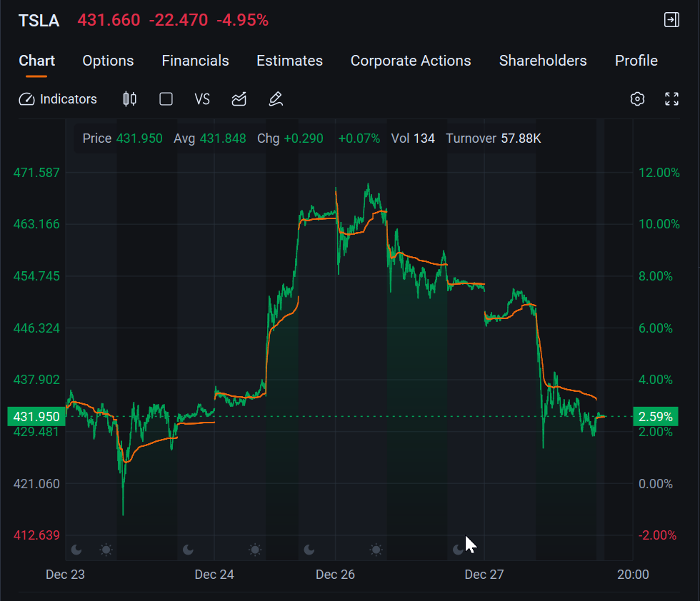This screenshot has height=601, width=700.
Task: Select the drawing pen tool
Action: [276, 99]
